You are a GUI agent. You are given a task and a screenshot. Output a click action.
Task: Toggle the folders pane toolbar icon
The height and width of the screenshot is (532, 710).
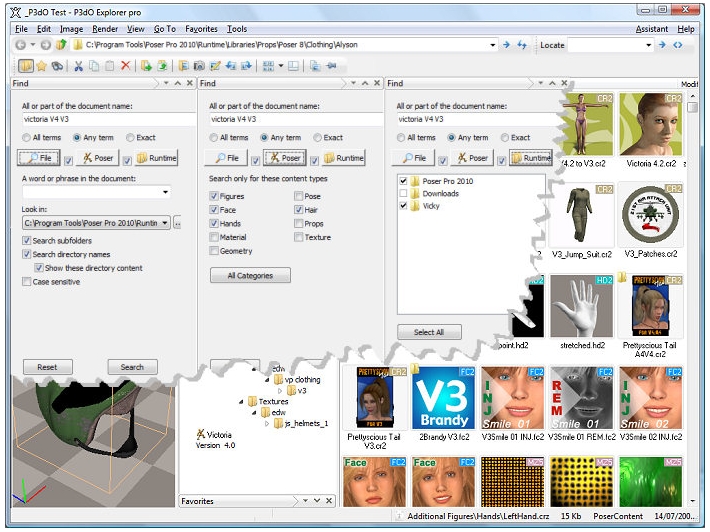[26, 66]
